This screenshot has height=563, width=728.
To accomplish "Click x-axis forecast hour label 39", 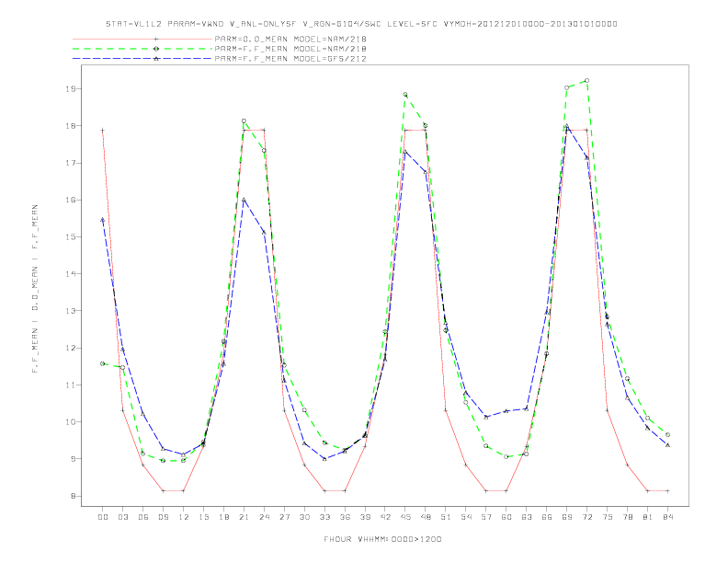I will click(x=365, y=517).
